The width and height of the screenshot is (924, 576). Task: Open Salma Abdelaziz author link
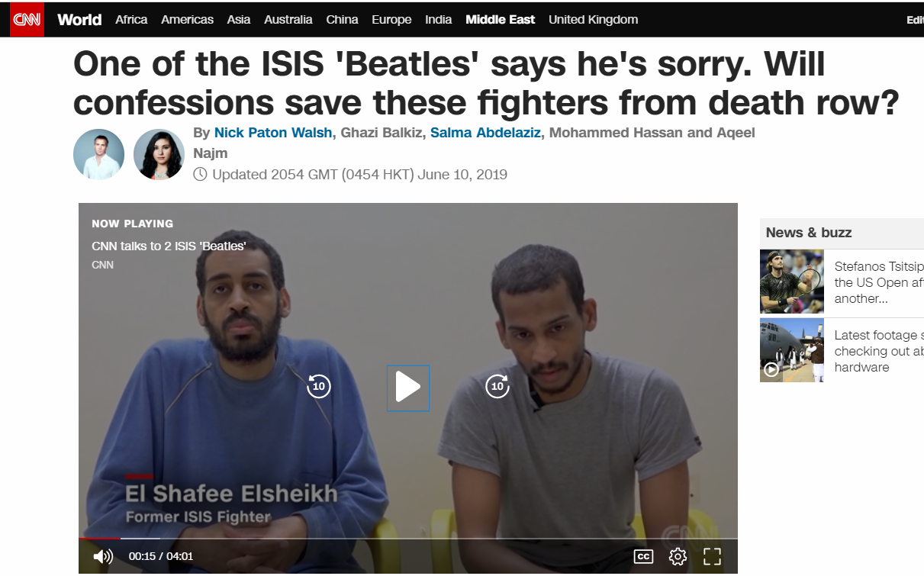coord(486,133)
